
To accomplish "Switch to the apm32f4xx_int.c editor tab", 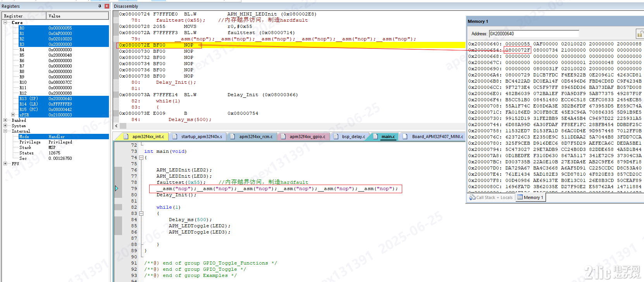I will [x=144, y=137].
